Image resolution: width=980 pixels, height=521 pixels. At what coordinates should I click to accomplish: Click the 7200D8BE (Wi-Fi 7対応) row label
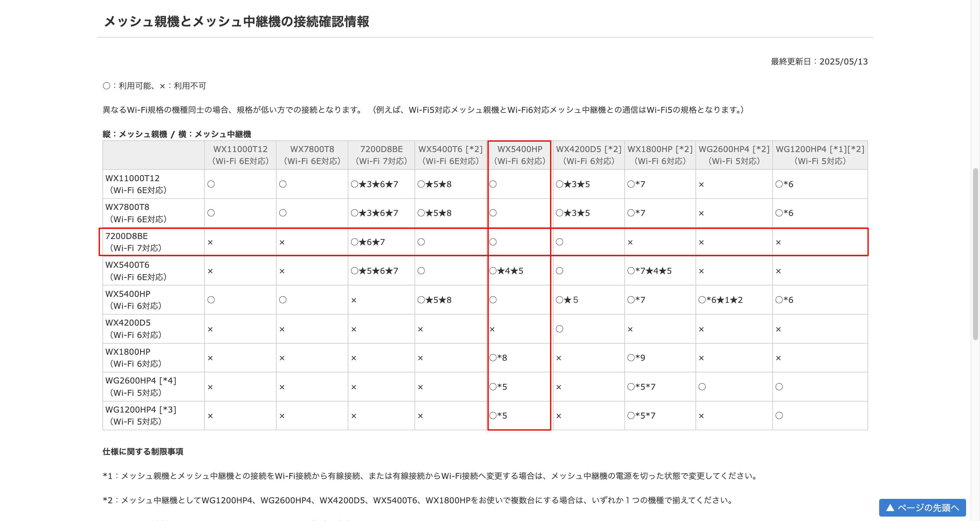click(154, 242)
